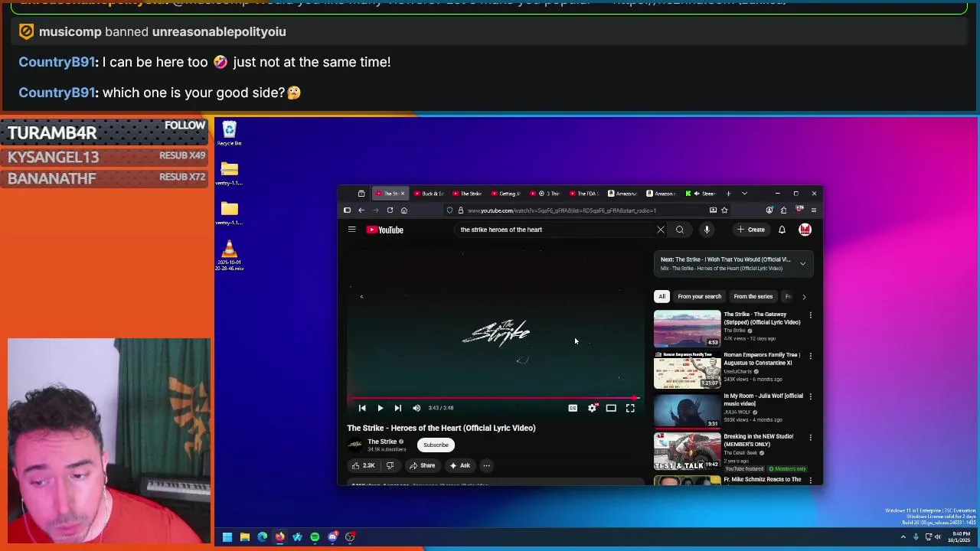Seek on the red video progress bar
980x551 pixels.
pos(494,397)
